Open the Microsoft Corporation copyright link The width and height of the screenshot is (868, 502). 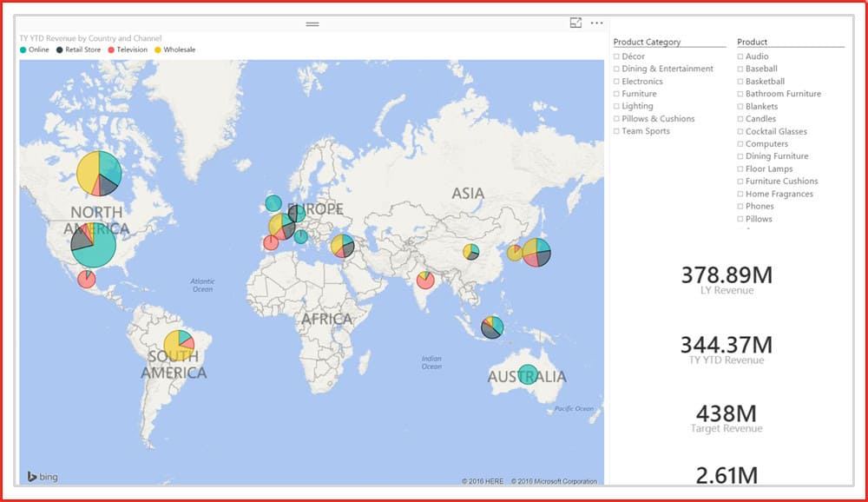[x=555, y=481]
